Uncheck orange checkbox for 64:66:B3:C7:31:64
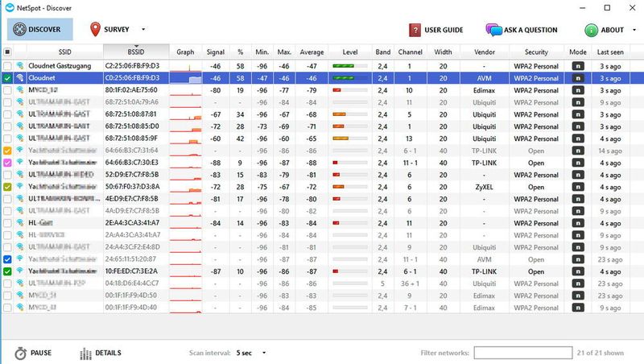The image size is (644, 364). pyautogui.click(x=7, y=151)
